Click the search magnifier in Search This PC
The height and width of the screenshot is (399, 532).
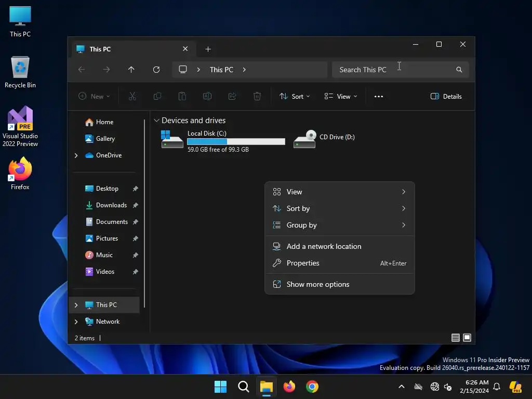click(x=459, y=70)
